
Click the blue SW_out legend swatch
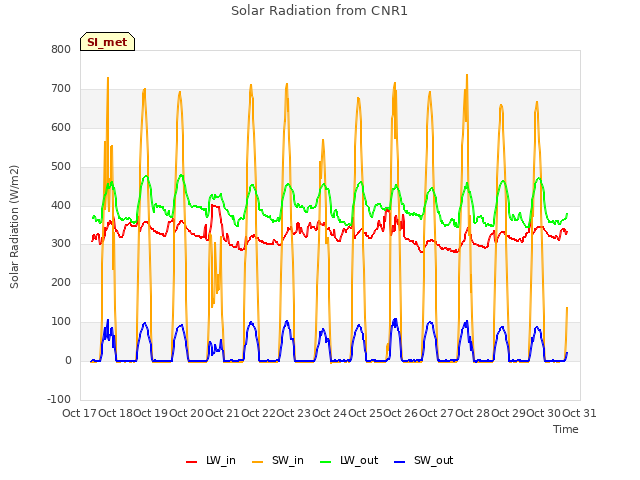coord(400,462)
